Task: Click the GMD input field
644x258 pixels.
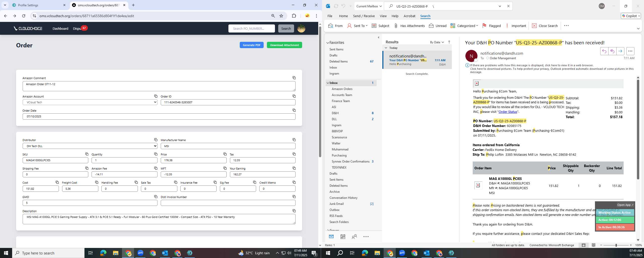Action: point(90,203)
